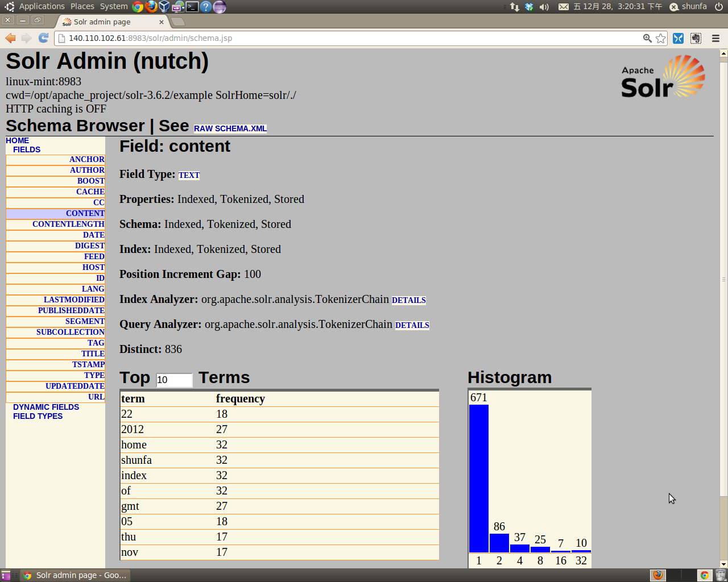Open the sound volume indicator
728x582 pixels.
(544, 7)
